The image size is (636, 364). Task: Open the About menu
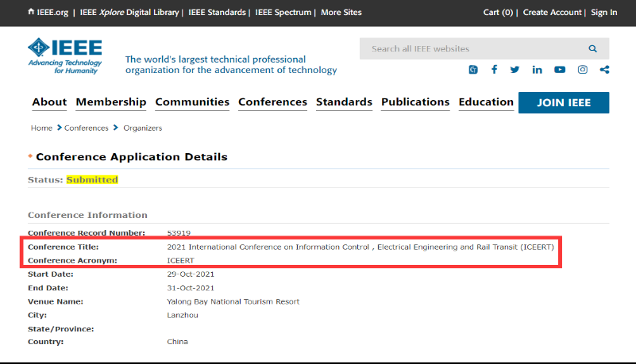[49, 102]
